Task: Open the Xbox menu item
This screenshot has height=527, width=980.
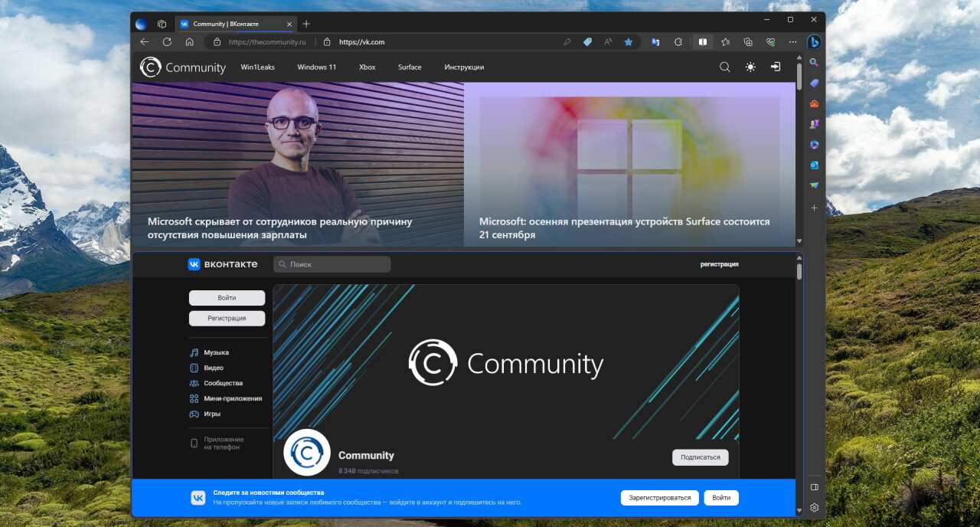Action: [x=367, y=67]
